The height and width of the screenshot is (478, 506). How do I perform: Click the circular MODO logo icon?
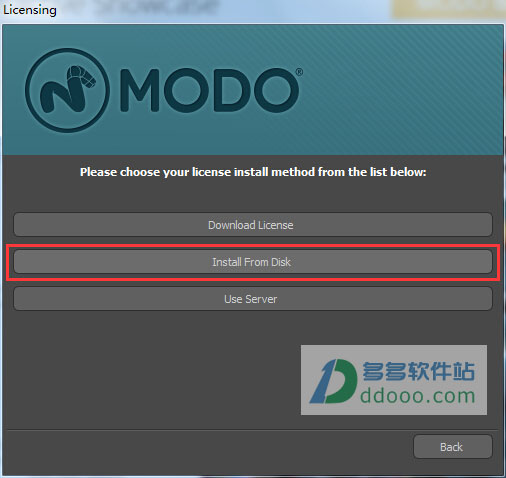click(67, 90)
